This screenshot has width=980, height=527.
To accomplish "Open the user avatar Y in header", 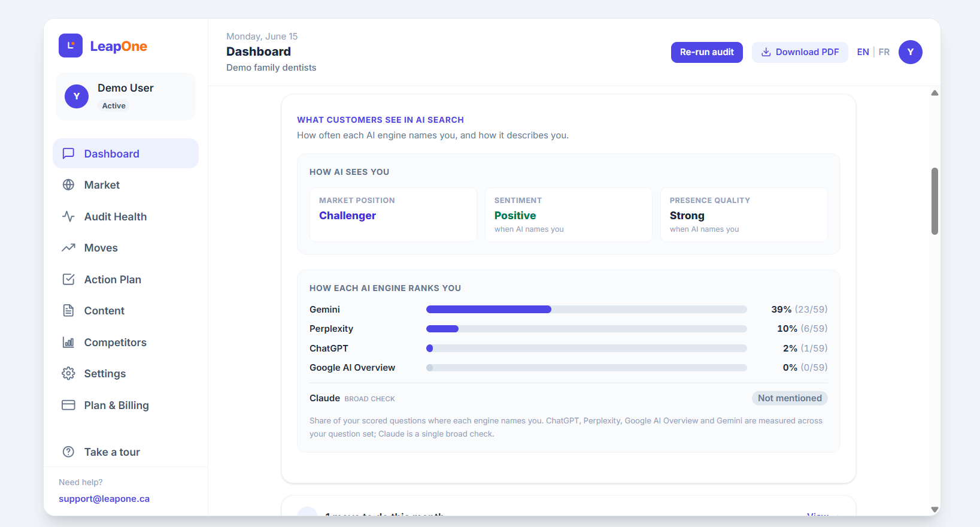I will click(910, 52).
